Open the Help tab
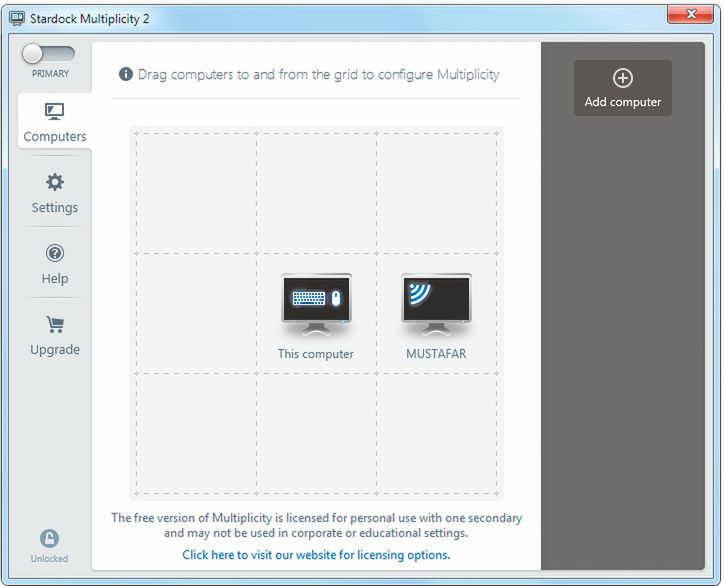Screen dimensions: 725x586 point(55,265)
